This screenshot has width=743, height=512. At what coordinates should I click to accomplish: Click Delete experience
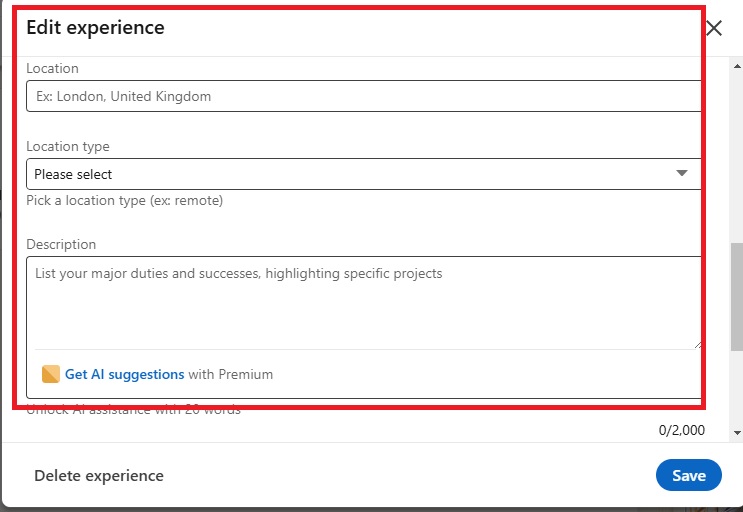pyautogui.click(x=99, y=476)
